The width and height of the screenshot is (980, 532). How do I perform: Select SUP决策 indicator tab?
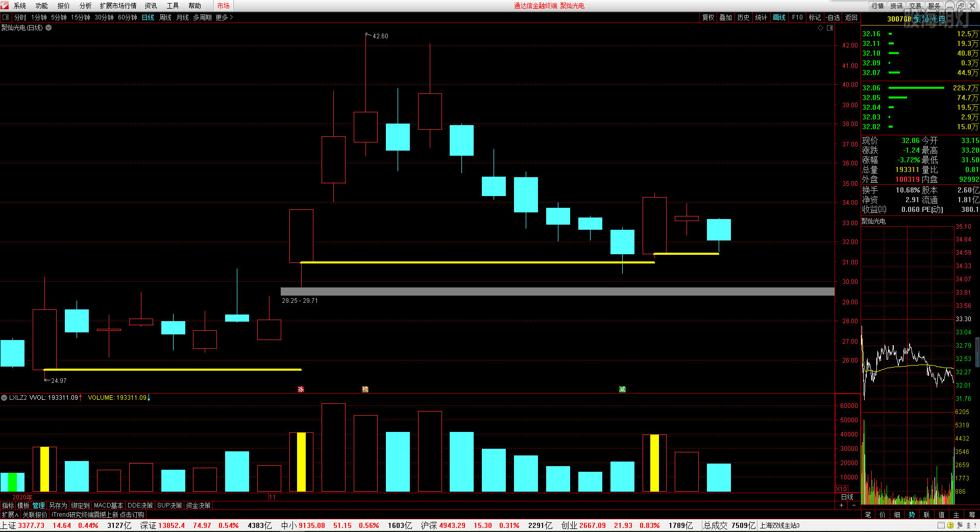pyautogui.click(x=169, y=505)
